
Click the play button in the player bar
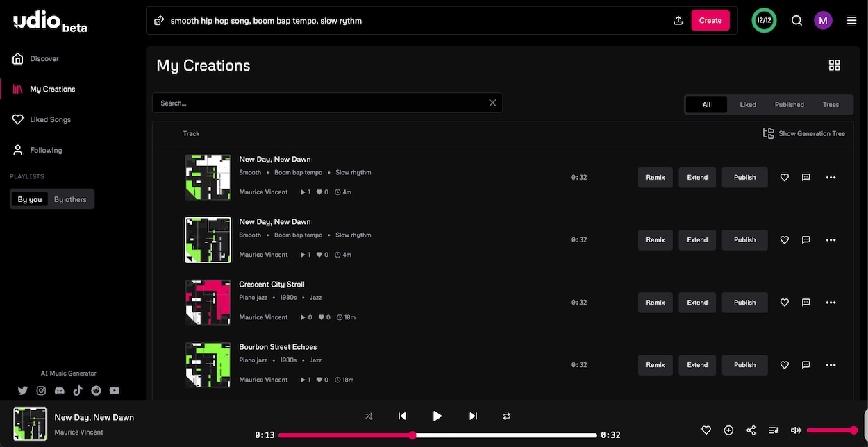pos(437,416)
